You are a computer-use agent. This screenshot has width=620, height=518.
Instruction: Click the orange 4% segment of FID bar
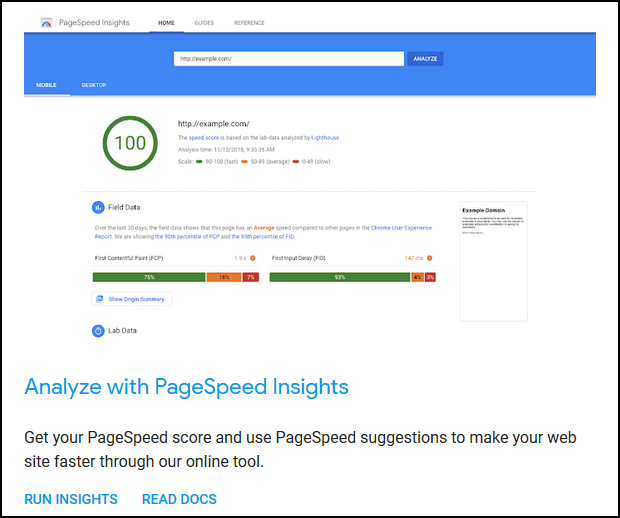tap(417, 277)
